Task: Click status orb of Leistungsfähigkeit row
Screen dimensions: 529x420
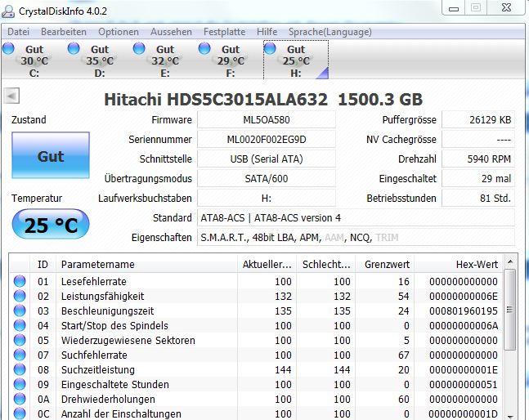Action: (20, 296)
